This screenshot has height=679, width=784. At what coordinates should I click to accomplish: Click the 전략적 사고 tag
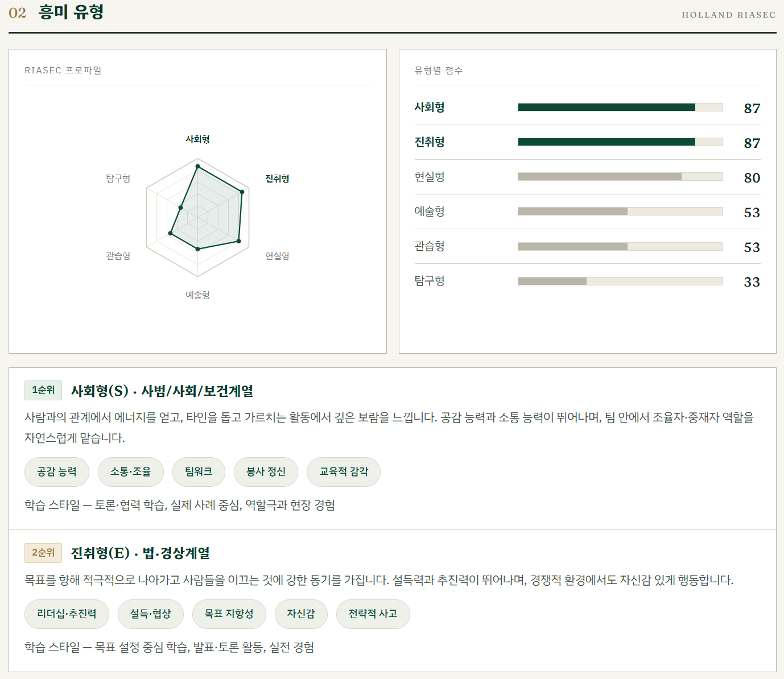[373, 614]
